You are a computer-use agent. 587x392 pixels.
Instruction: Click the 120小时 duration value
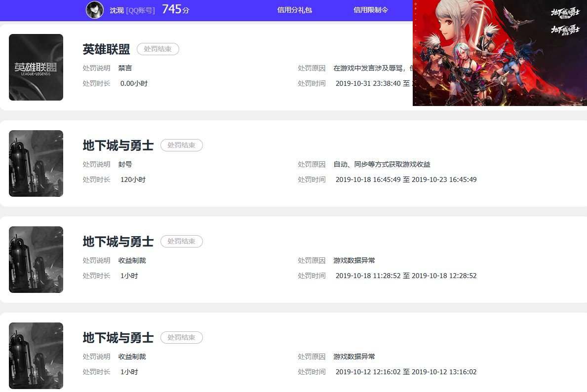133,179
